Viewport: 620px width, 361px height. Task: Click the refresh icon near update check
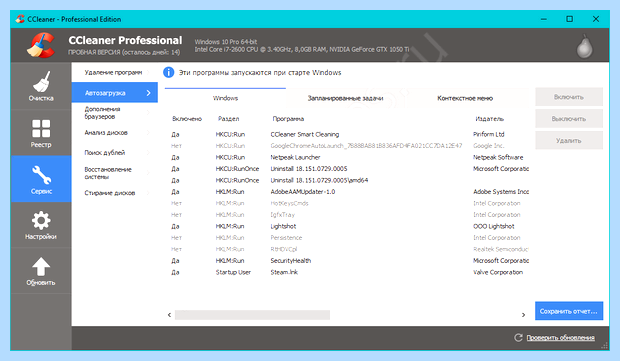518,337
